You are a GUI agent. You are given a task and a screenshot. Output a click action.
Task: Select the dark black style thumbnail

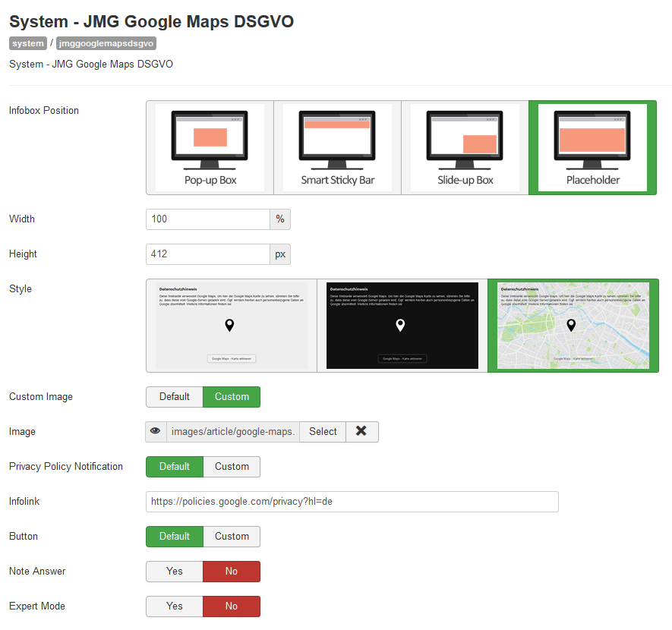pos(402,326)
